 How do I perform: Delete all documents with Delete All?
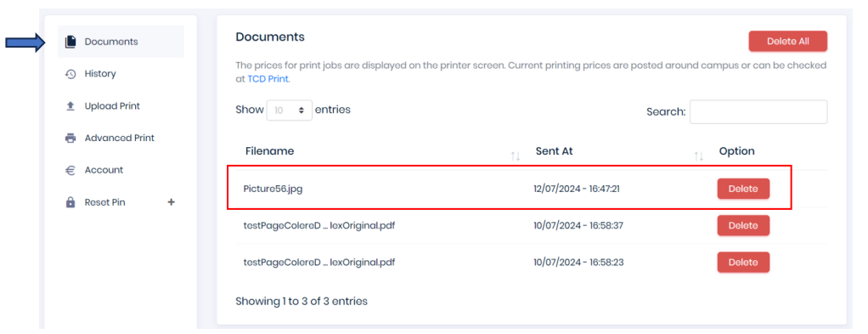[x=787, y=42]
